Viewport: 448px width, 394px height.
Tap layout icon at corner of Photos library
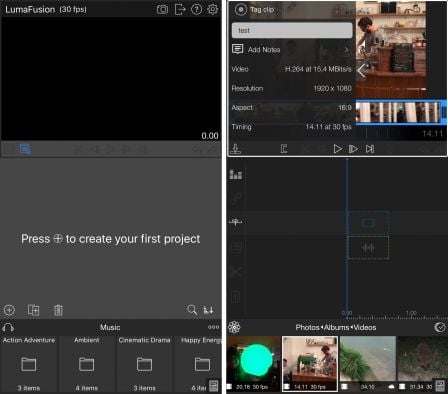click(440, 385)
